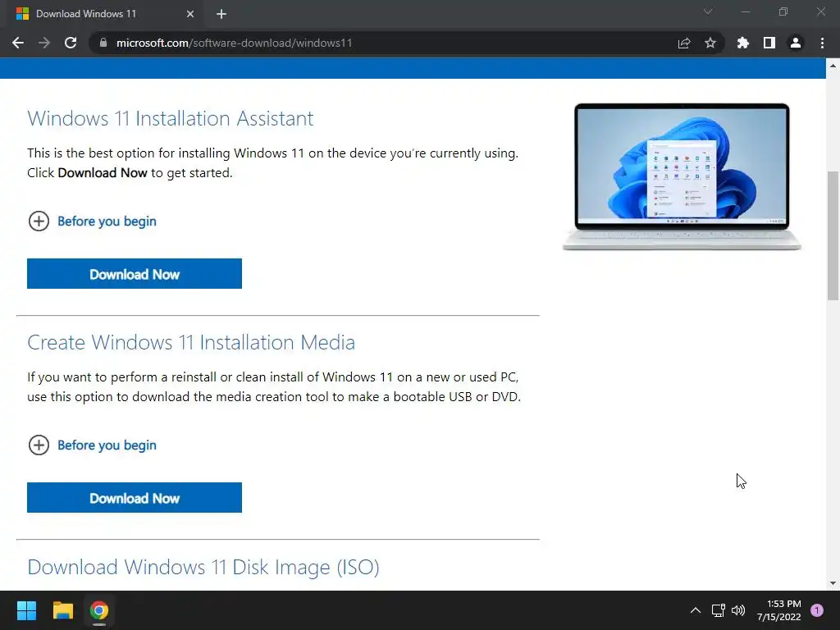Open File Explorer from the taskbar

62,610
